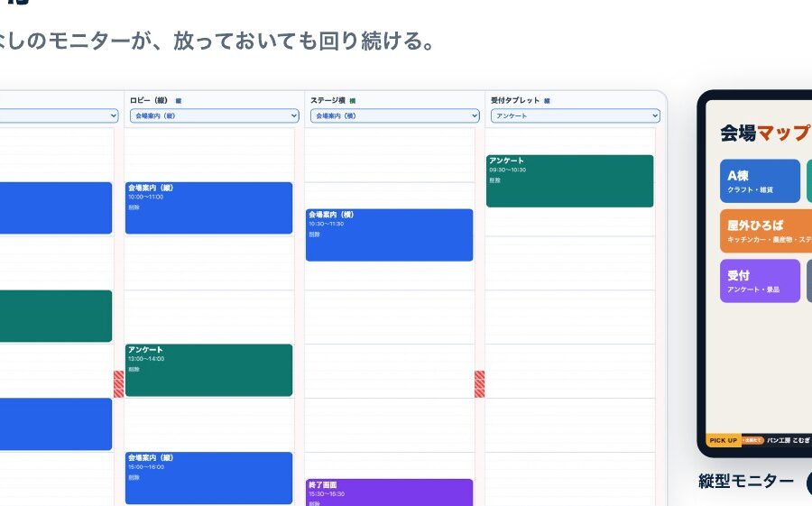Image resolution: width=812 pixels, height=506 pixels.
Task: Click the headline ending 放っておいても回り続ける。
Action: tap(217, 41)
